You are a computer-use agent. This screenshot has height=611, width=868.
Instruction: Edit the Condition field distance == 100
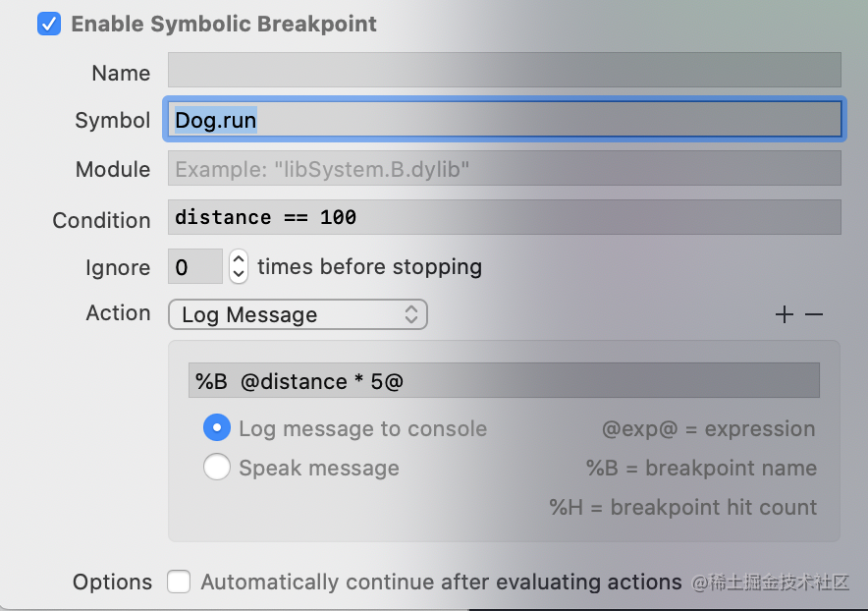point(505,217)
